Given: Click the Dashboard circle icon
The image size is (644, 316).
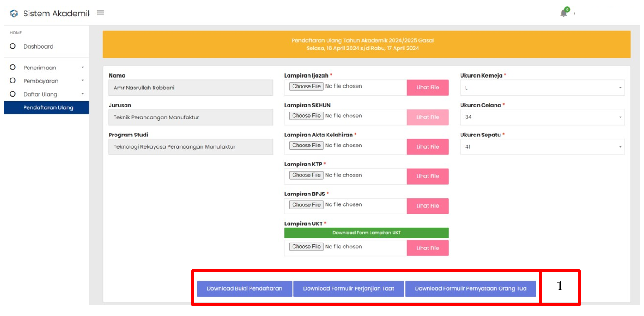Looking at the screenshot, I should tap(13, 46).
